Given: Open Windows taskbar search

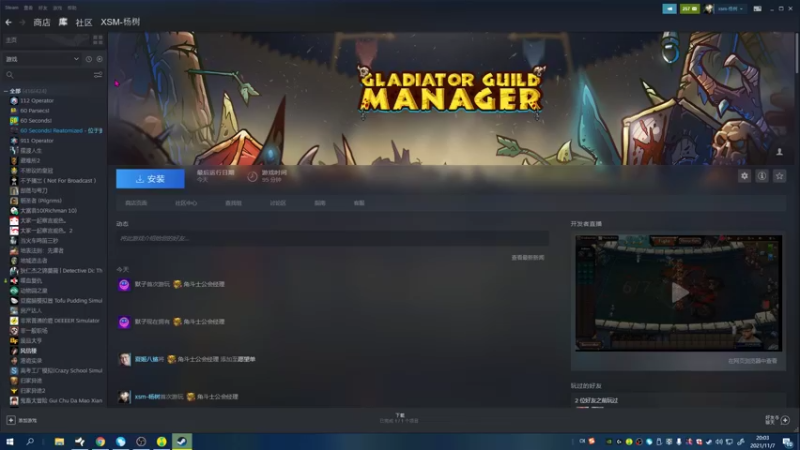Looking at the screenshot, I should point(30,442).
